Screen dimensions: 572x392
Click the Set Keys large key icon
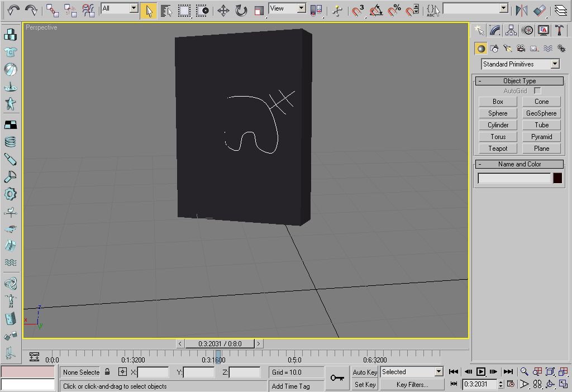(x=337, y=378)
